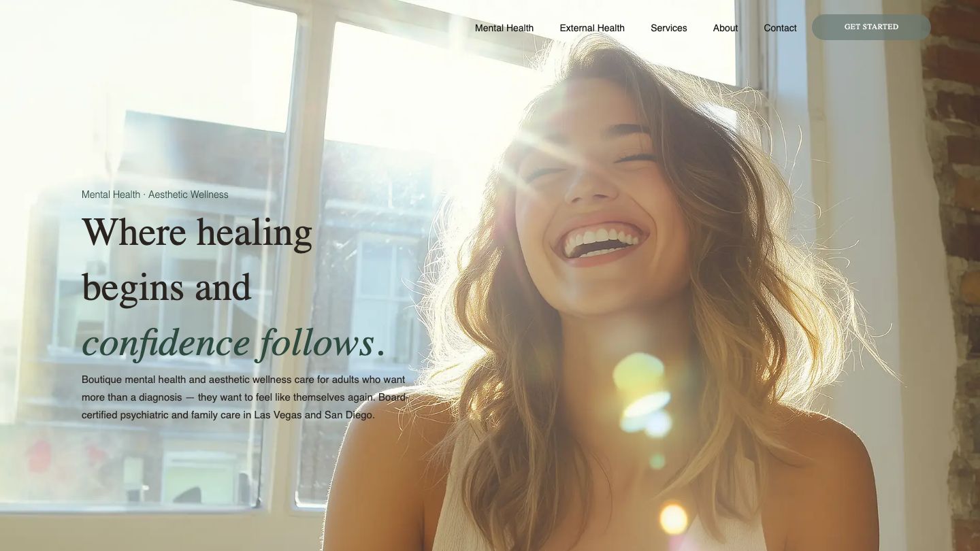Open the Contact page link

click(780, 28)
